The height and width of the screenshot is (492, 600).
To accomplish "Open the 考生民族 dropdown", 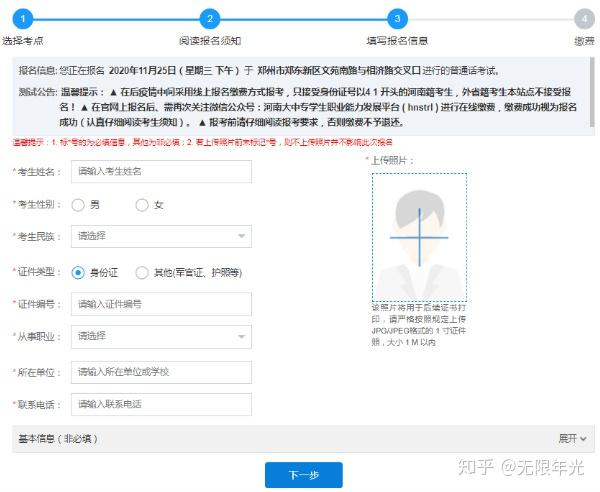I will (x=161, y=236).
